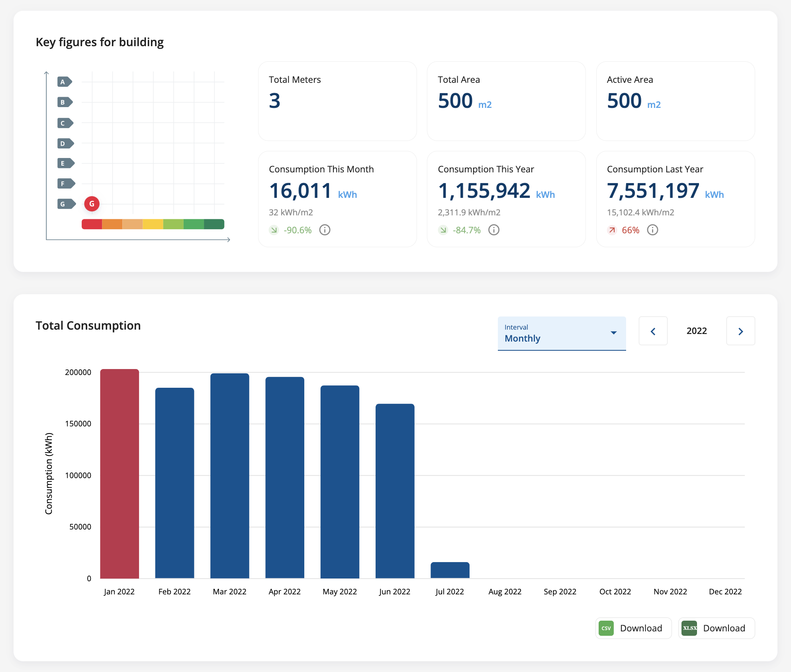The height and width of the screenshot is (672, 791).
Task: Click the info icon under Consumption This Year
Action: pyautogui.click(x=494, y=230)
